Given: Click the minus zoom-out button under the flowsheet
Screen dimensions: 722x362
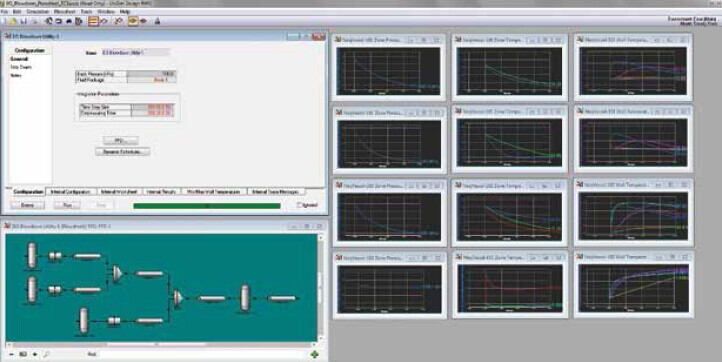Looking at the screenshot, I should (x=12, y=354).
